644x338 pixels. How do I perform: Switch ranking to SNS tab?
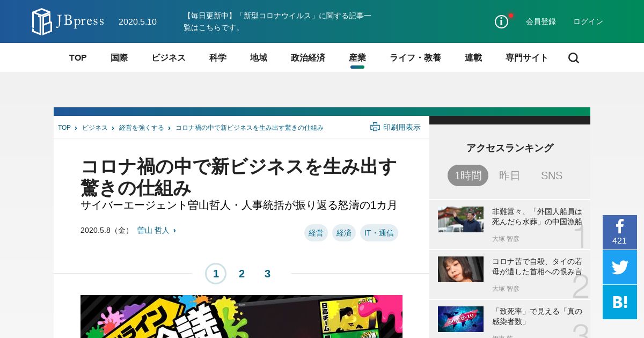[x=552, y=175]
